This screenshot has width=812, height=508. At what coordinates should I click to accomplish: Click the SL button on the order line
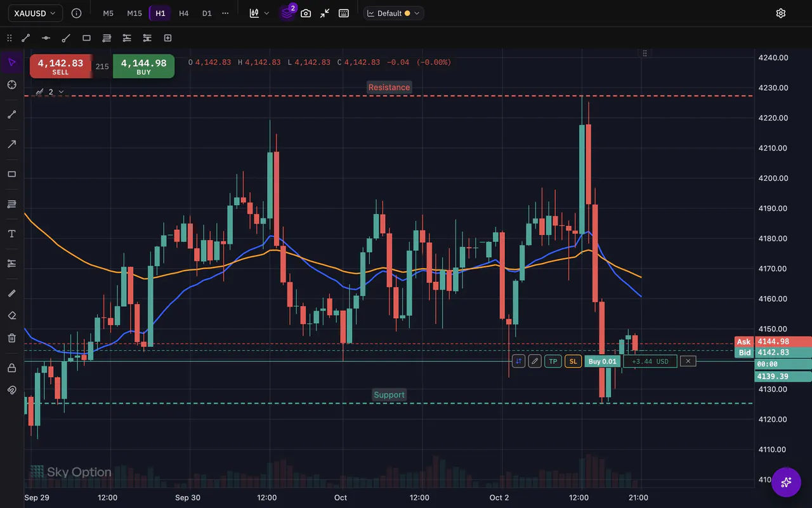click(x=573, y=361)
